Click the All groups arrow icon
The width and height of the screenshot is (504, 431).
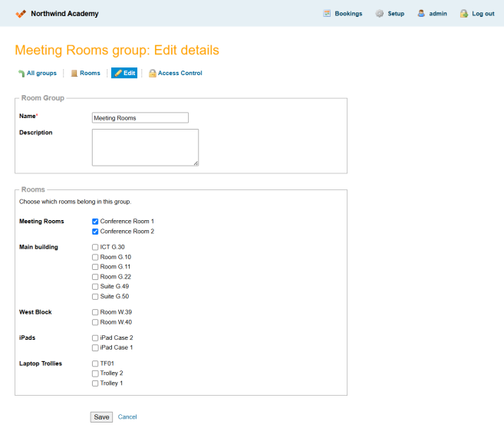(21, 74)
